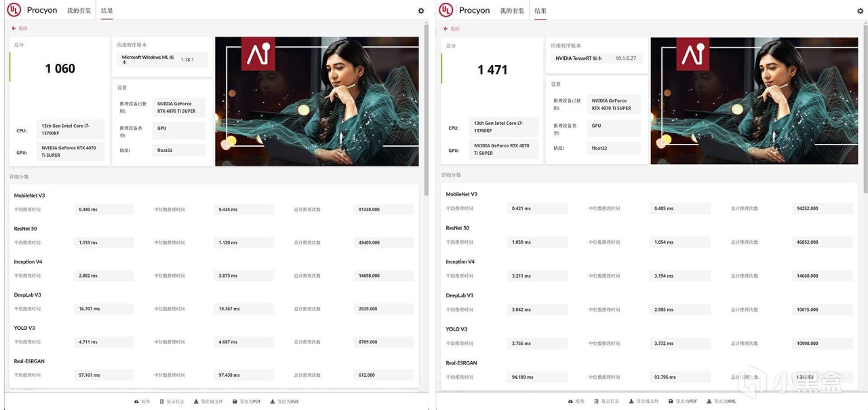
Task: Click UL logo in left Procyon window
Action: [14, 10]
